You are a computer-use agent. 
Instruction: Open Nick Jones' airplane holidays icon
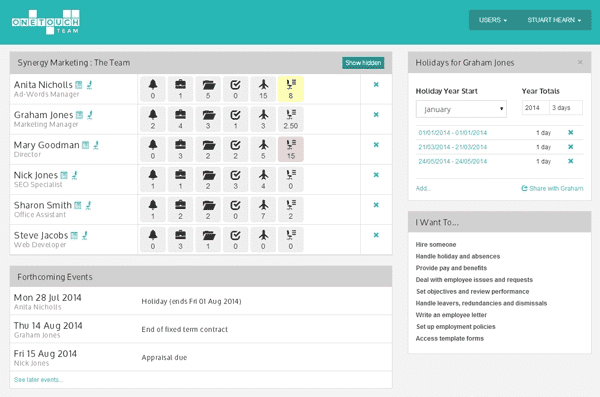coord(263,180)
